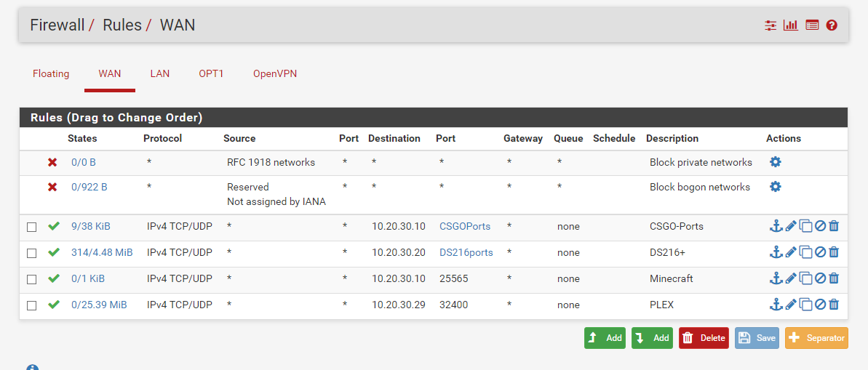Delete the PLEX rule via trash
Image resolution: width=868 pixels, height=370 pixels.
835,304
